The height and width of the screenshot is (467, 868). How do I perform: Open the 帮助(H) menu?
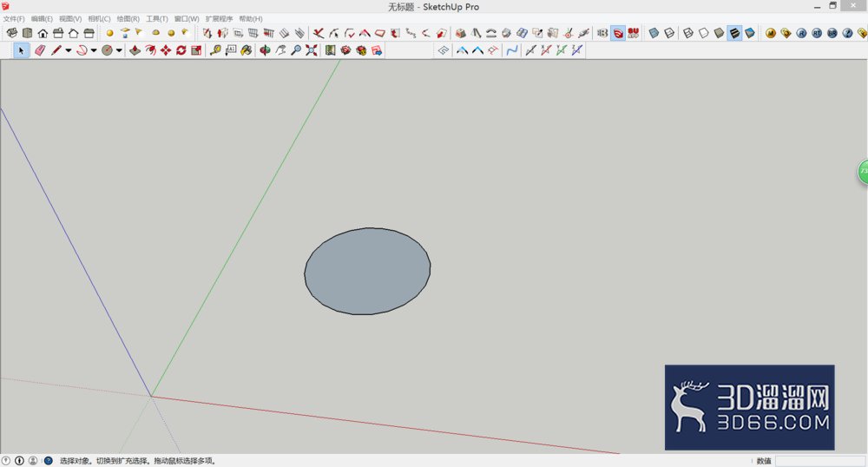[251, 19]
